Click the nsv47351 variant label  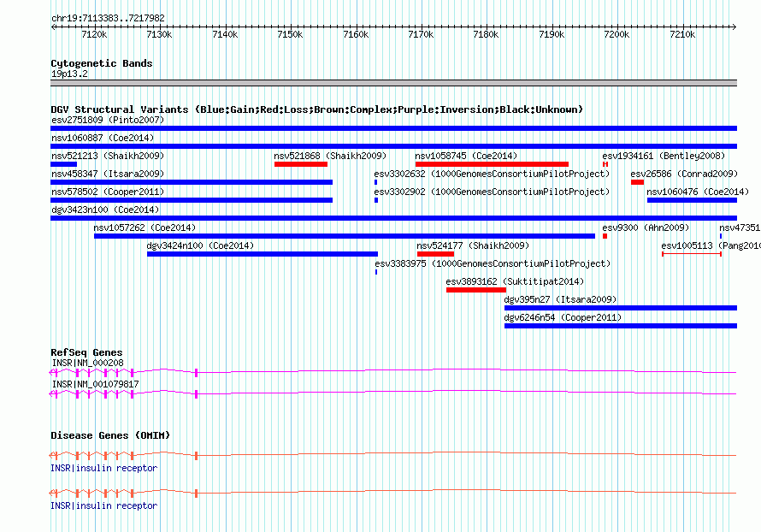(740, 228)
